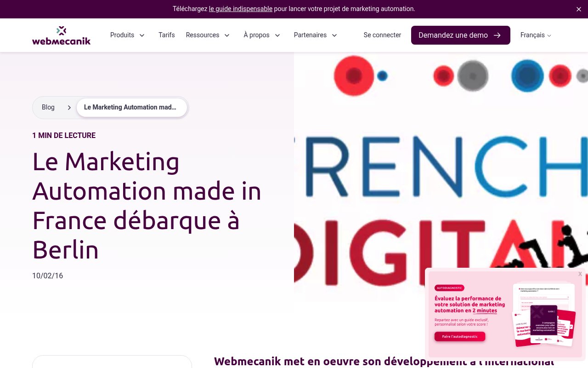Click the article title heading
Image resolution: width=588 pixels, height=368 pixels.
tap(147, 206)
